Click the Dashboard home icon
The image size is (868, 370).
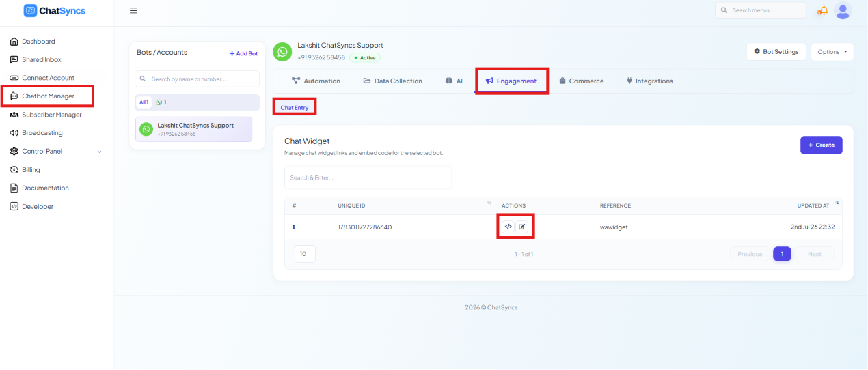(x=14, y=42)
